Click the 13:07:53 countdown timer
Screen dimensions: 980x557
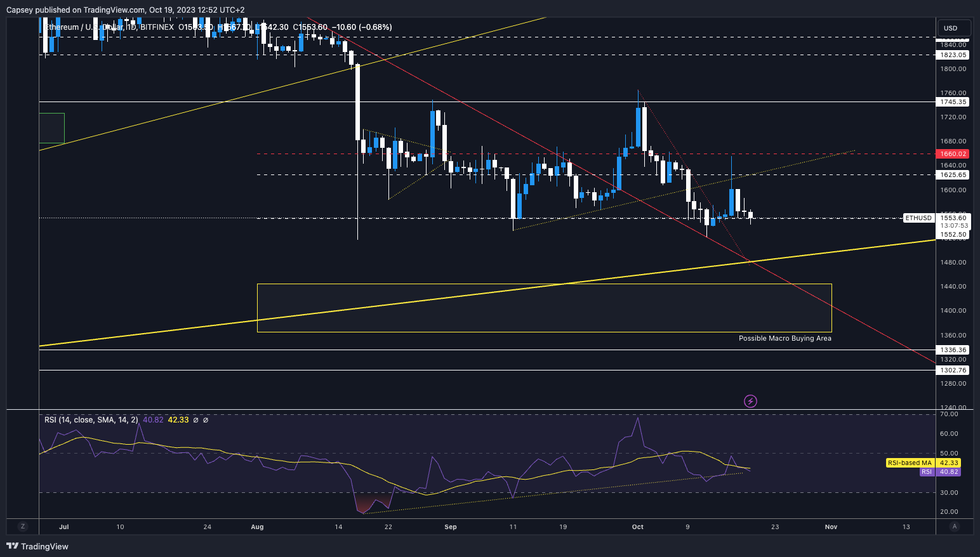point(953,225)
